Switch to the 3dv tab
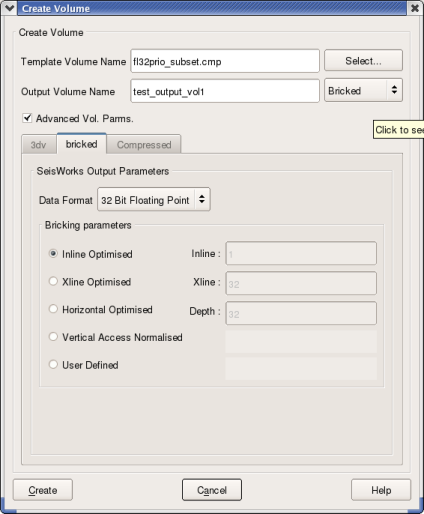 (39, 145)
